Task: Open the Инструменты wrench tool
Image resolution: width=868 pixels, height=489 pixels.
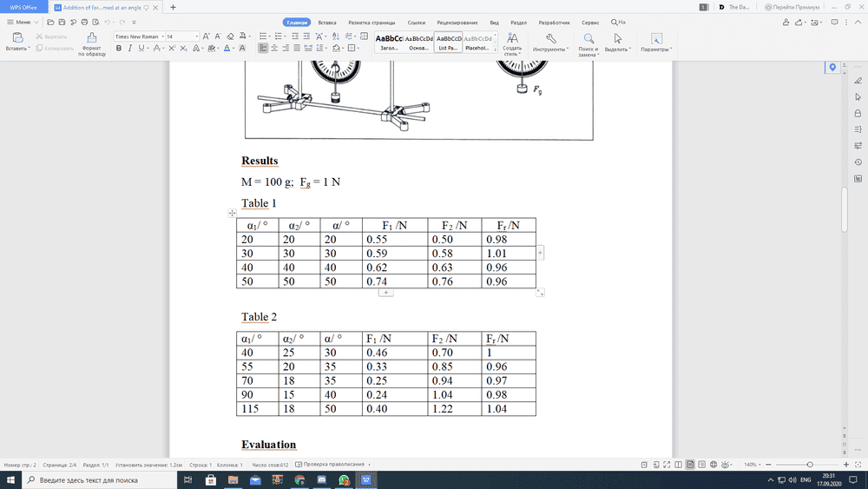Action: point(550,39)
